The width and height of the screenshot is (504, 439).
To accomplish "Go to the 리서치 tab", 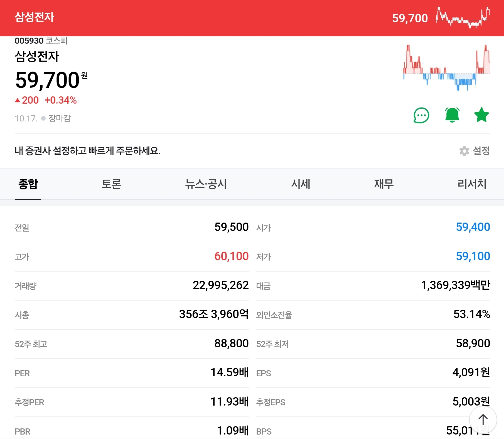I will coord(472,184).
